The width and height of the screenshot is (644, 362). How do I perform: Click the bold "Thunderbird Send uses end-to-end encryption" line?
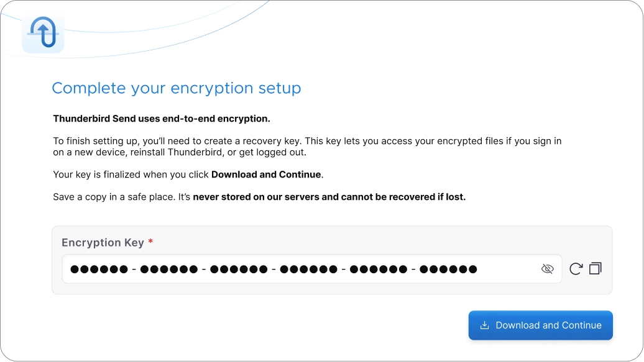point(162,119)
